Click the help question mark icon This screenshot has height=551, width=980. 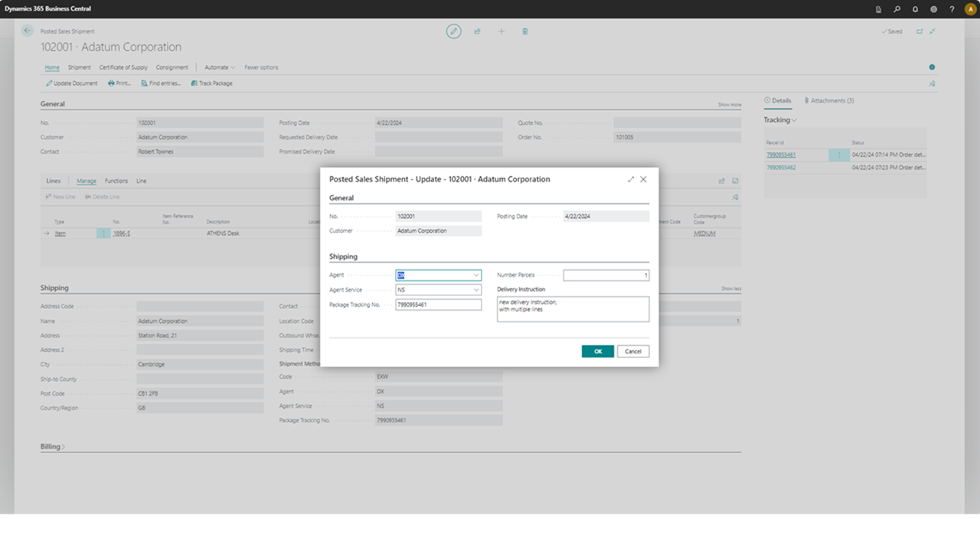[x=952, y=9]
